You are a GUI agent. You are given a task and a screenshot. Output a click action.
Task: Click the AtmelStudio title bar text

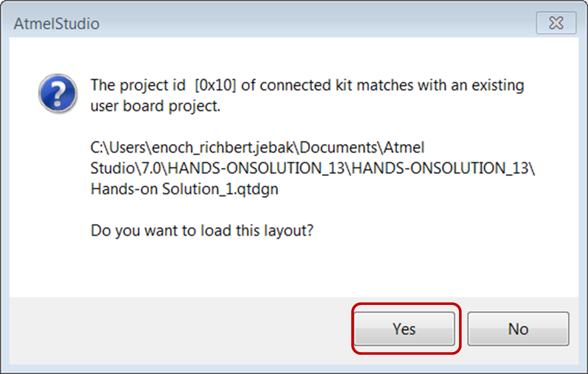click(57, 25)
